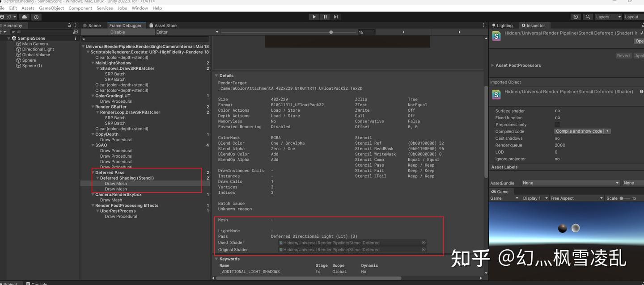Open the Undo History icon
644x285 pixels.
pyautogui.click(x=576, y=17)
